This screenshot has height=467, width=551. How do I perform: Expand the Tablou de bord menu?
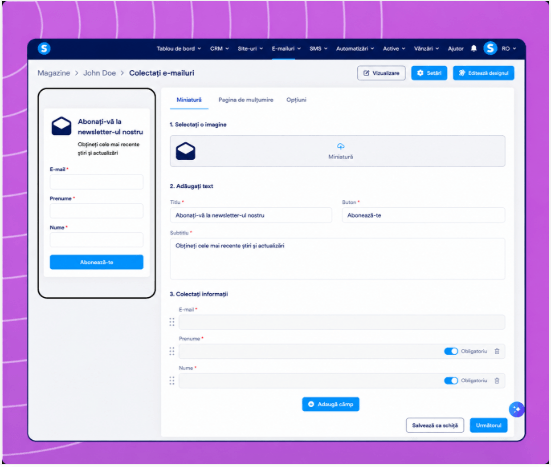[179, 48]
